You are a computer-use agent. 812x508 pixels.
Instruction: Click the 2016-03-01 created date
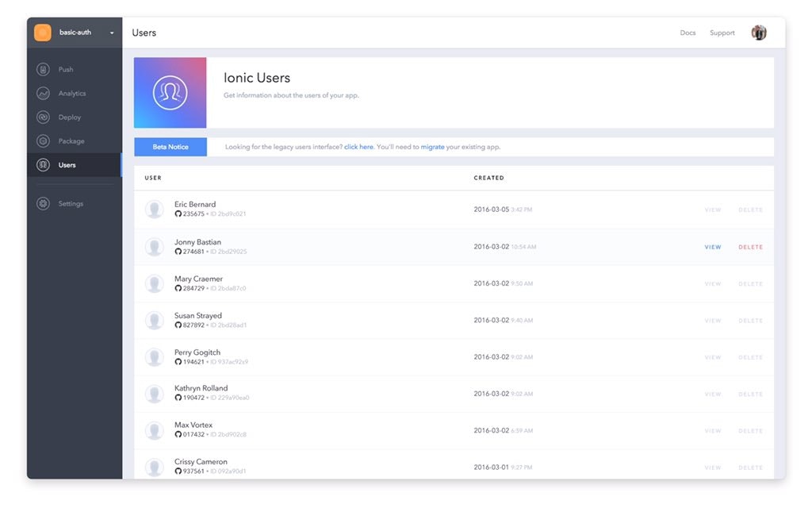pyautogui.click(x=492, y=467)
